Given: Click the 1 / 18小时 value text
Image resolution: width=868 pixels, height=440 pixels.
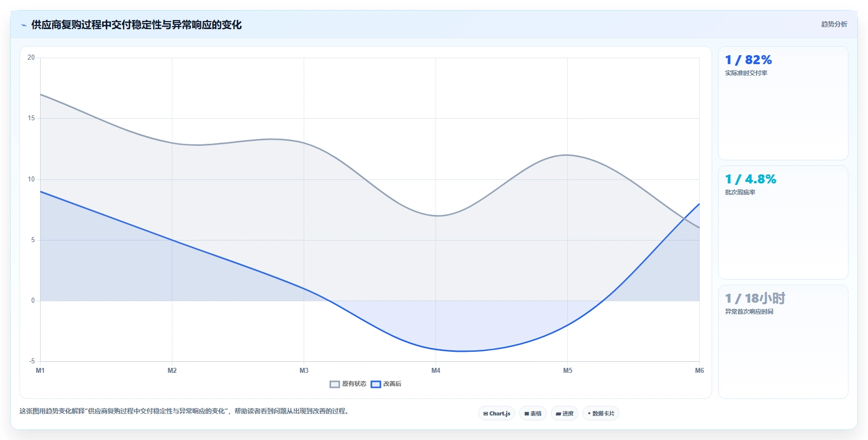Looking at the screenshot, I should pyautogui.click(x=755, y=299).
